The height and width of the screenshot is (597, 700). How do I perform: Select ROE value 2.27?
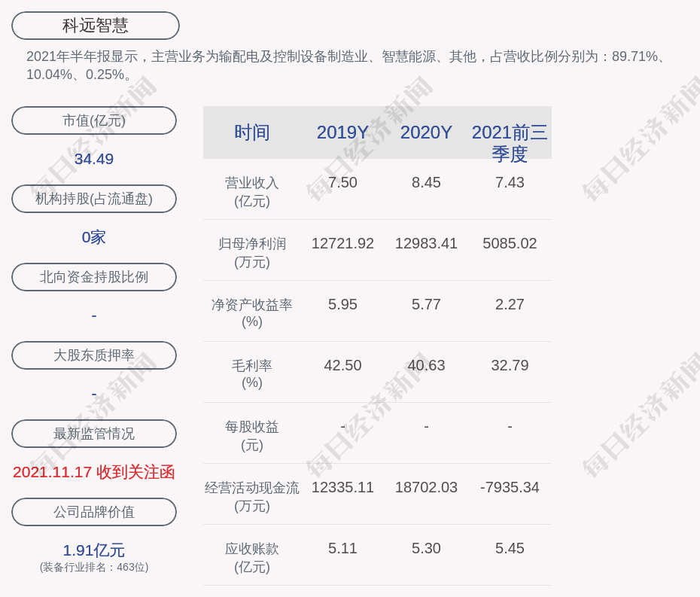510,305
